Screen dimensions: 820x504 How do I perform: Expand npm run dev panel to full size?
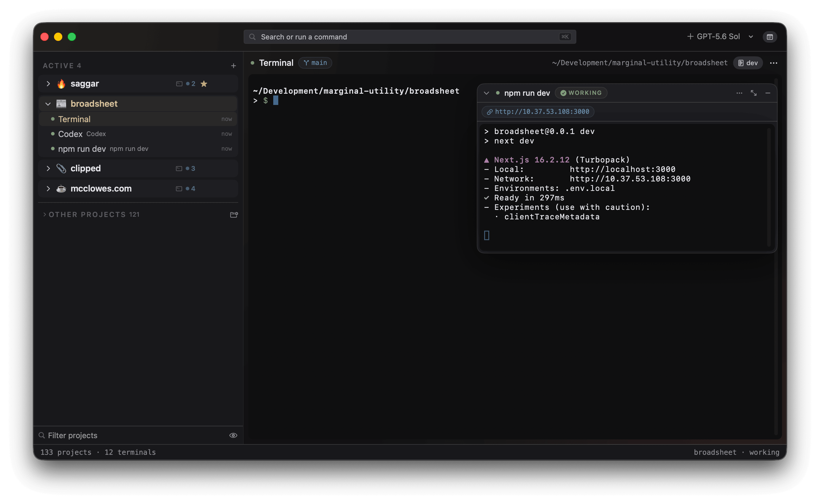click(x=753, y=93)
